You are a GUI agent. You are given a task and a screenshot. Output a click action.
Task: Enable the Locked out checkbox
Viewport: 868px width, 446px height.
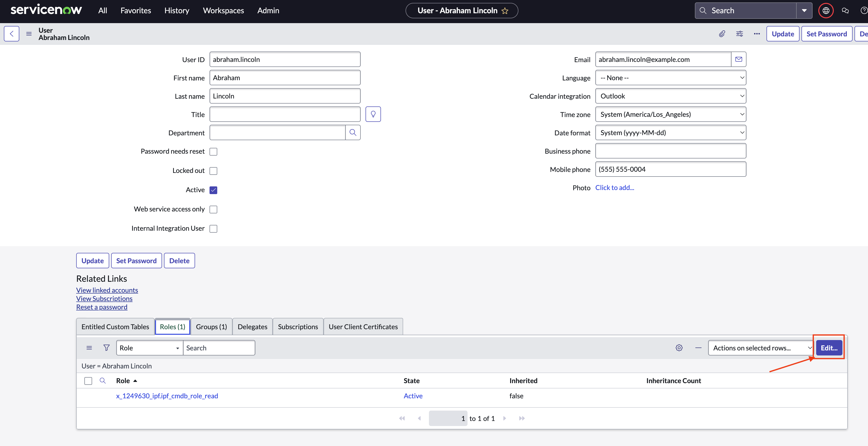point(213,171)
